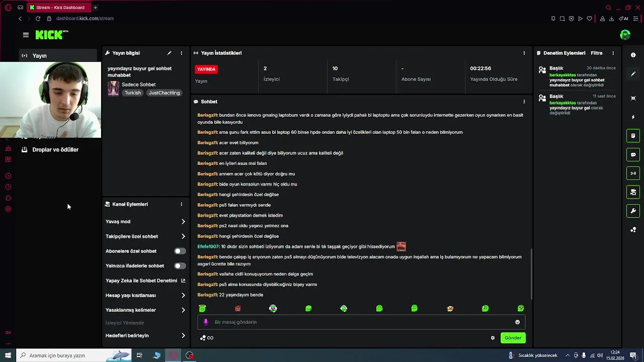Click the screen-capture icon in the right sidebar

tap(633, 98)
